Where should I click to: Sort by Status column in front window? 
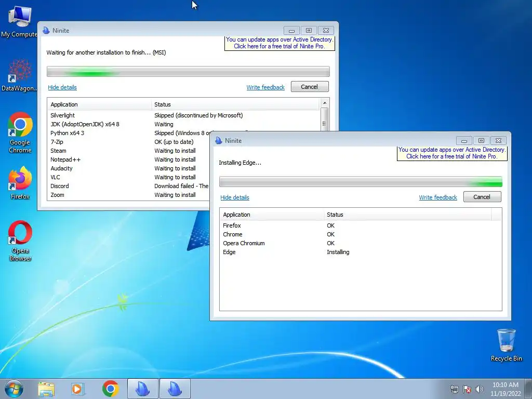(407, 215)
